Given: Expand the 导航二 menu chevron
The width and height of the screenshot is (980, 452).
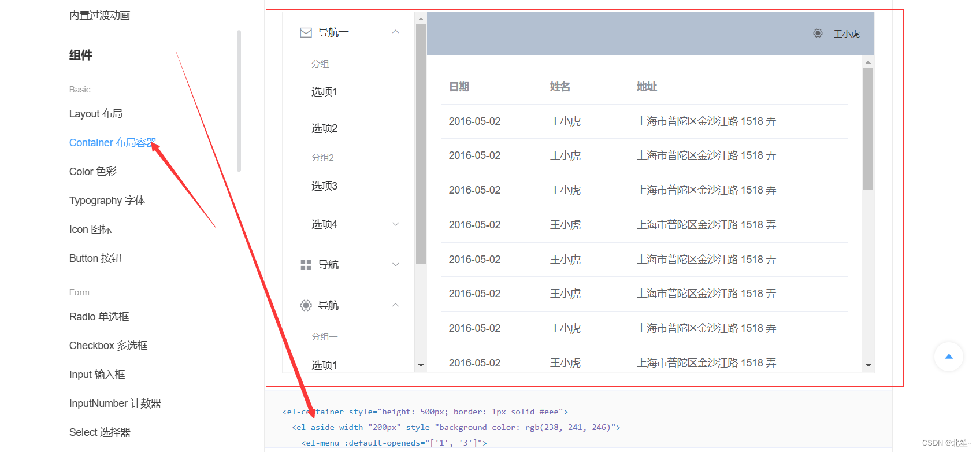Looking at the screenshot, I should 396,265.
